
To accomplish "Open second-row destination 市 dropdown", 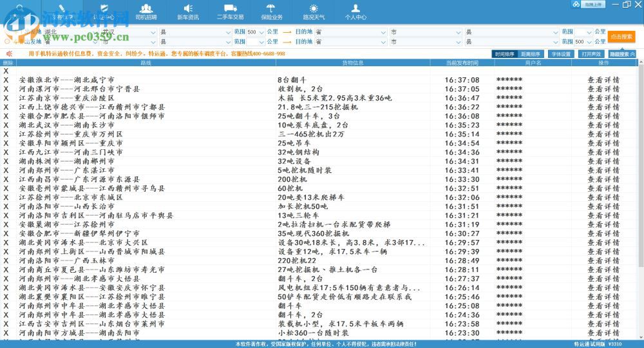I will click(426, 42).
